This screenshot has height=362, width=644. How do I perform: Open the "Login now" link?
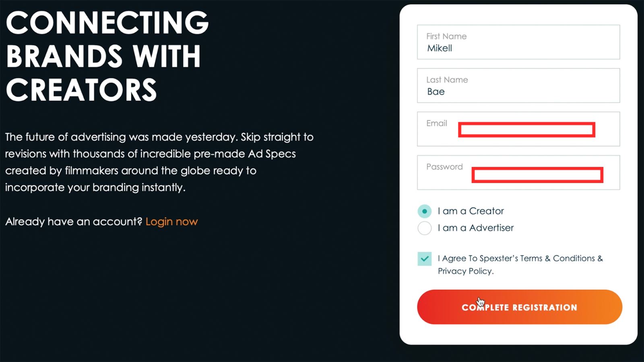click(171, 222)
